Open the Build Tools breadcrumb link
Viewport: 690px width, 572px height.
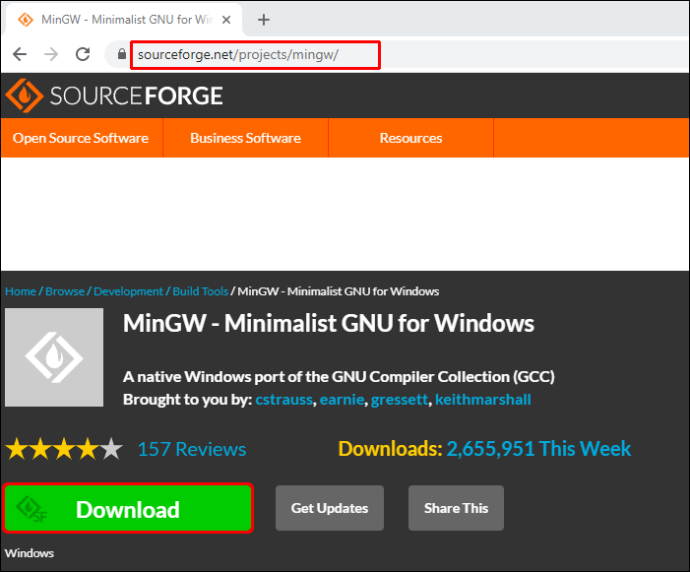tap(200, 291)
